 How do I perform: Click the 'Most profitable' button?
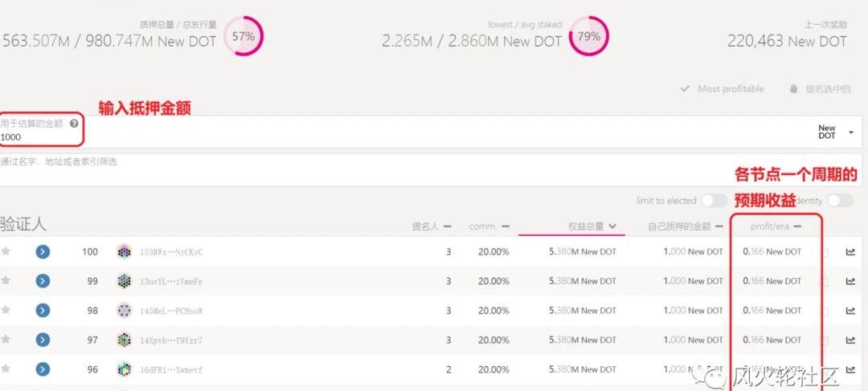(722, 89)
